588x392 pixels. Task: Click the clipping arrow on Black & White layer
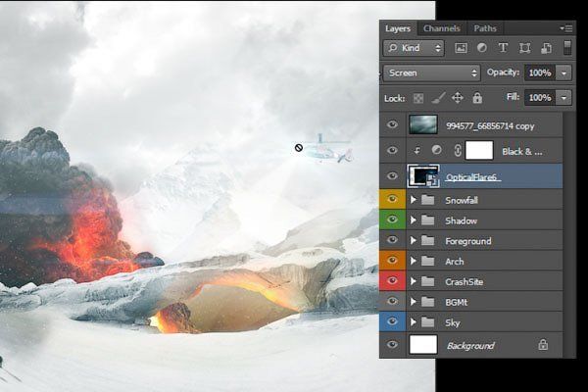[x=416, y=151]
